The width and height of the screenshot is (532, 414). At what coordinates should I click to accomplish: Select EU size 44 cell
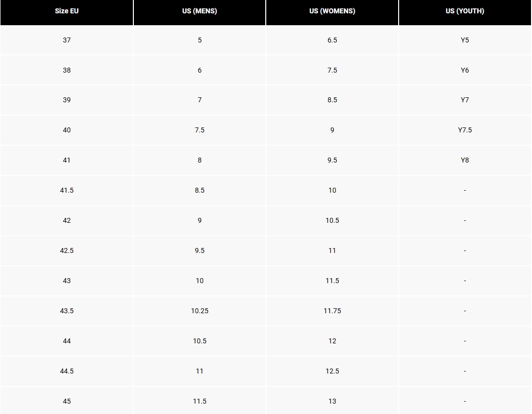pyautogui.click(x=67, y=341)
